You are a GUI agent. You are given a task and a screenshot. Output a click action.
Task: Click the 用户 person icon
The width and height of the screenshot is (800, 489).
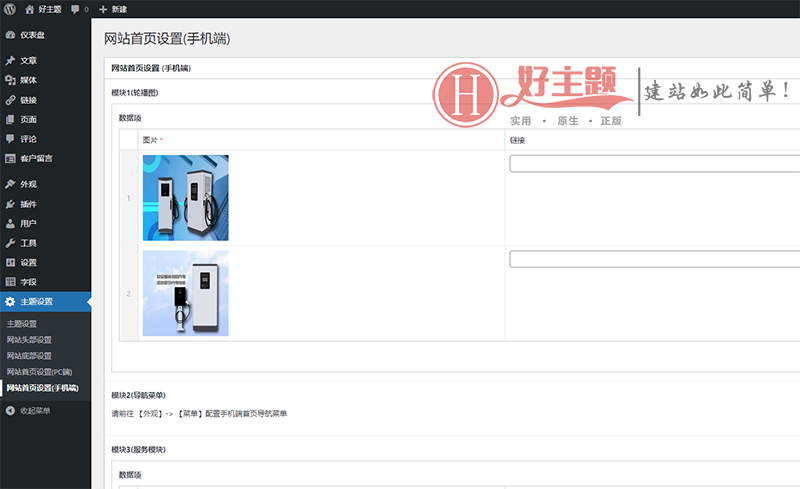(x=10, y=224)
